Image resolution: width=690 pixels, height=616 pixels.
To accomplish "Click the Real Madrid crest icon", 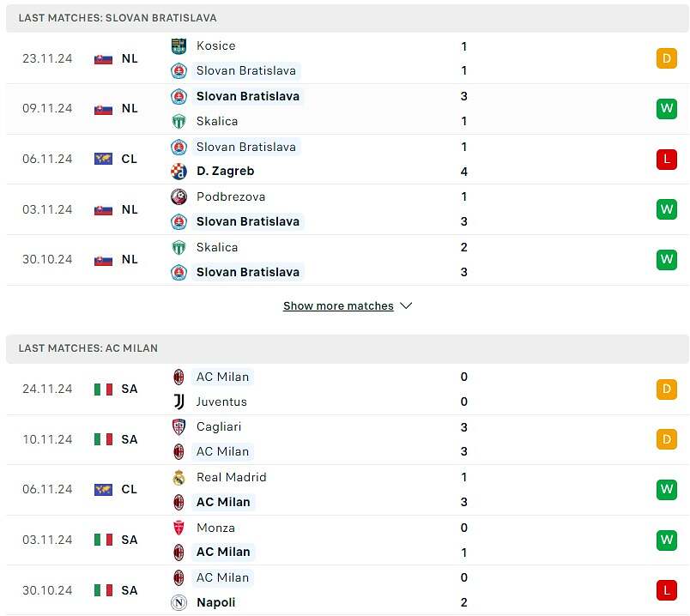I will coord(179,477).
